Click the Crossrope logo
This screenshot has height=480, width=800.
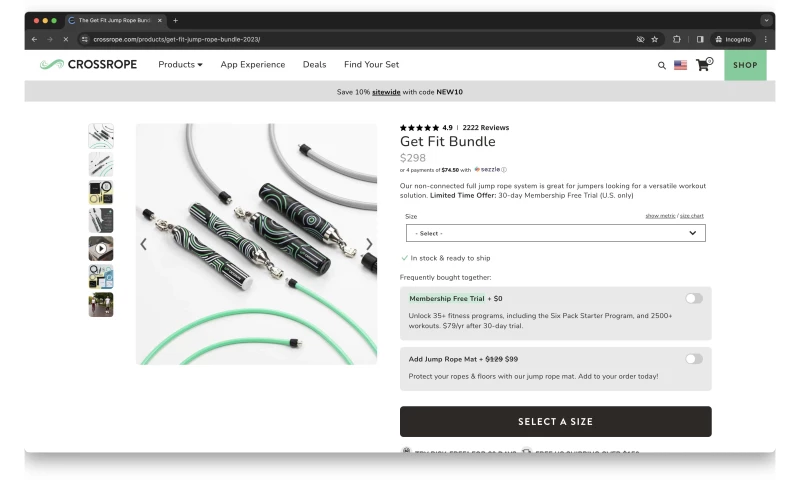coord(90,65)
